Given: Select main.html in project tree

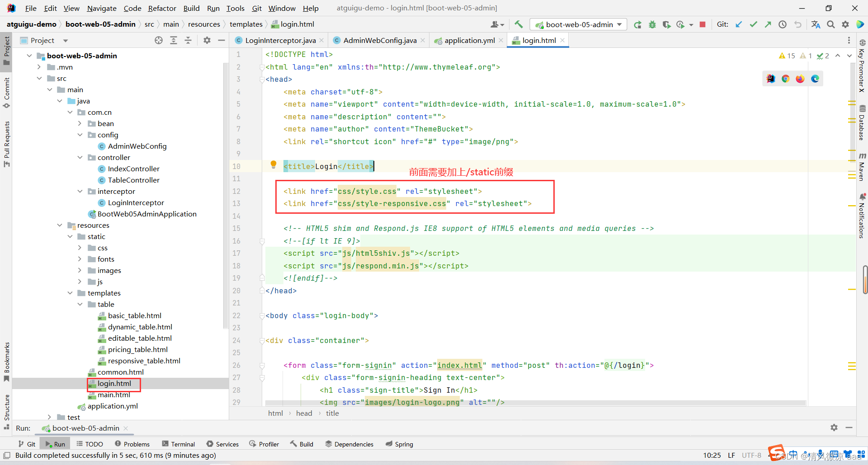Looking at the screenshot, I should (114, 395).
